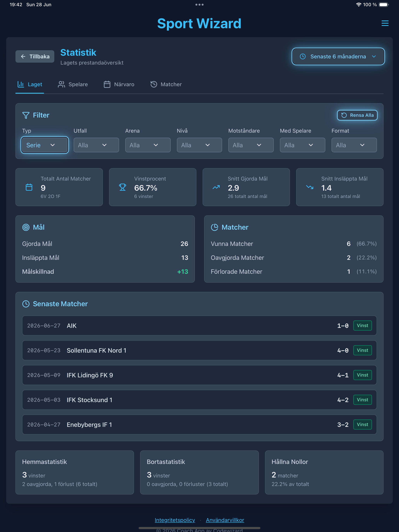
Task: Click the filter funnel icon
Action: pyautogui.click(x=26, y=115)
